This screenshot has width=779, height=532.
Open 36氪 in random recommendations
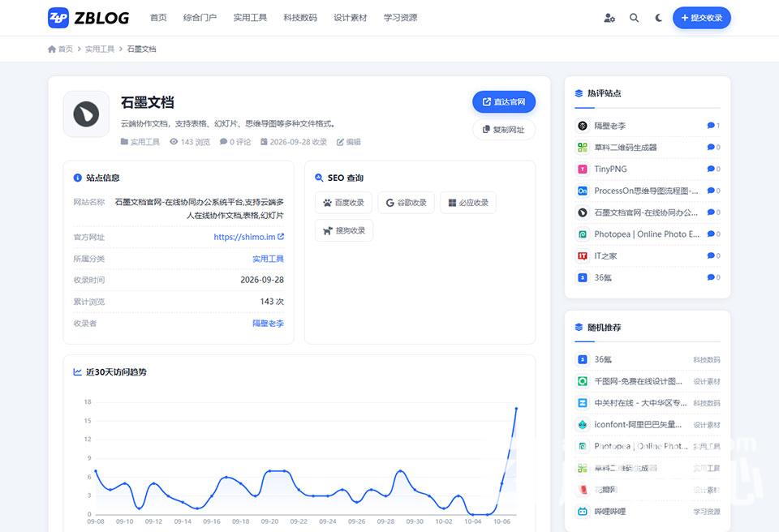coord(603,359)
